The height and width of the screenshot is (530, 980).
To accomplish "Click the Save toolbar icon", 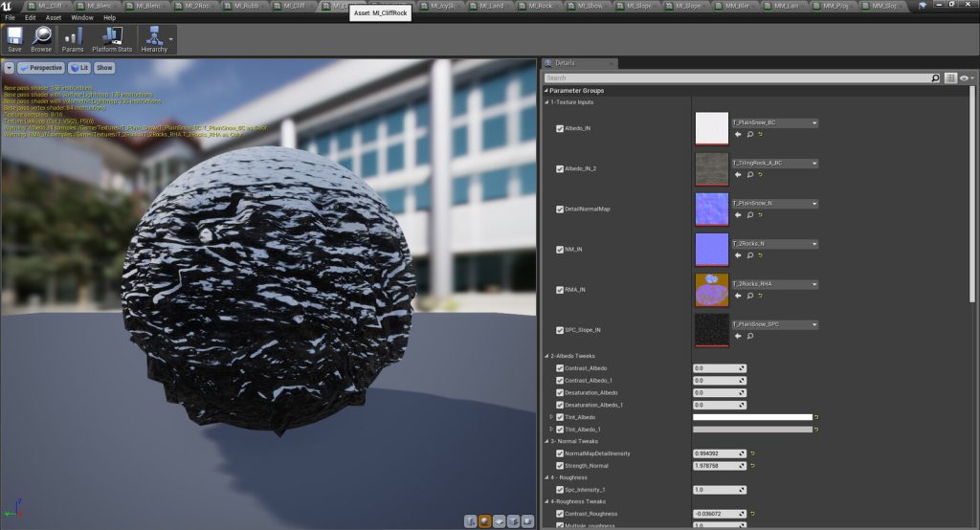I will (x=14, y=38).
